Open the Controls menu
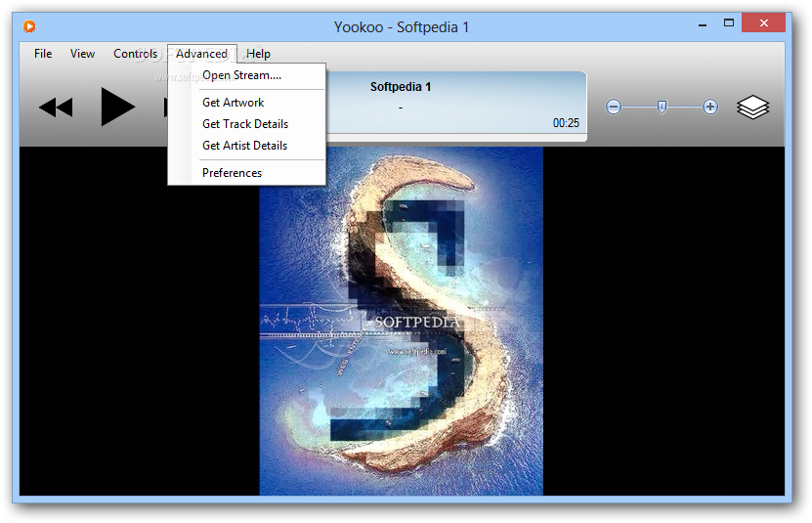Image resolution: width=812 pixels, height=523 pixels. (135, 54)
